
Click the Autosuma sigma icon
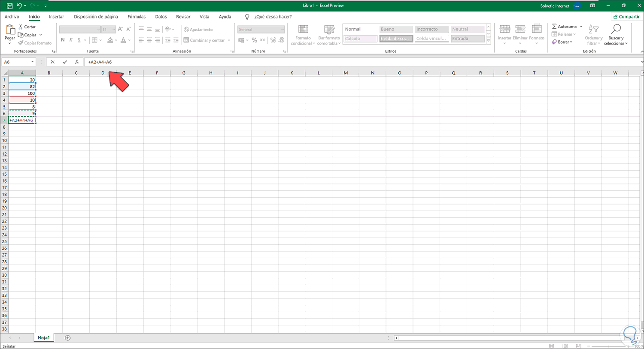[554, 27]
